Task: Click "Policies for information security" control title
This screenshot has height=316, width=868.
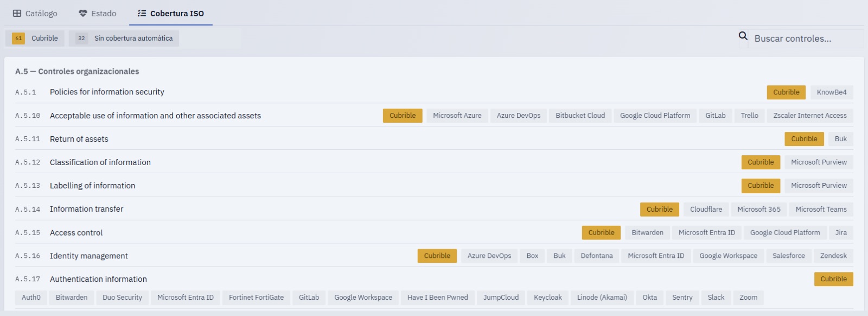Action: [107, 92]
